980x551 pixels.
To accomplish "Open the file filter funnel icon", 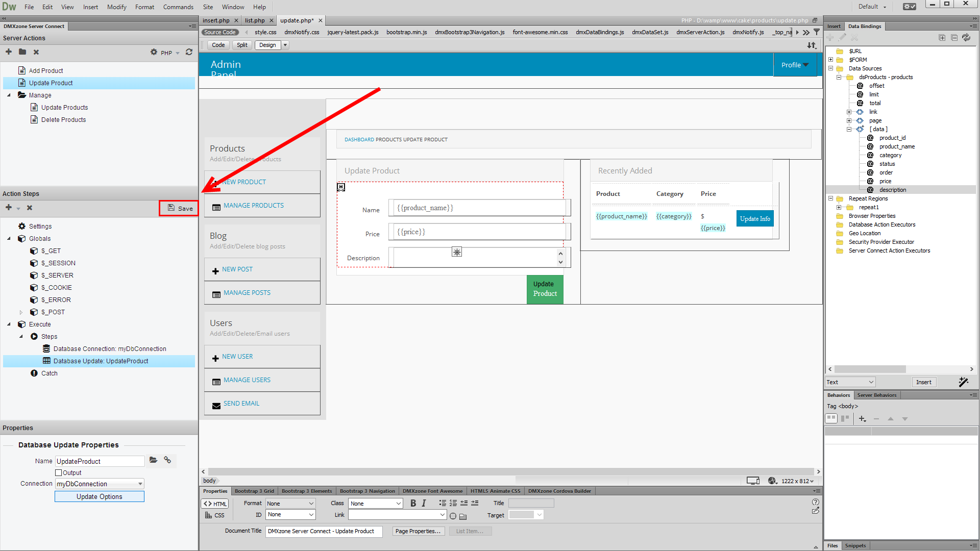I will click(817, 32).
